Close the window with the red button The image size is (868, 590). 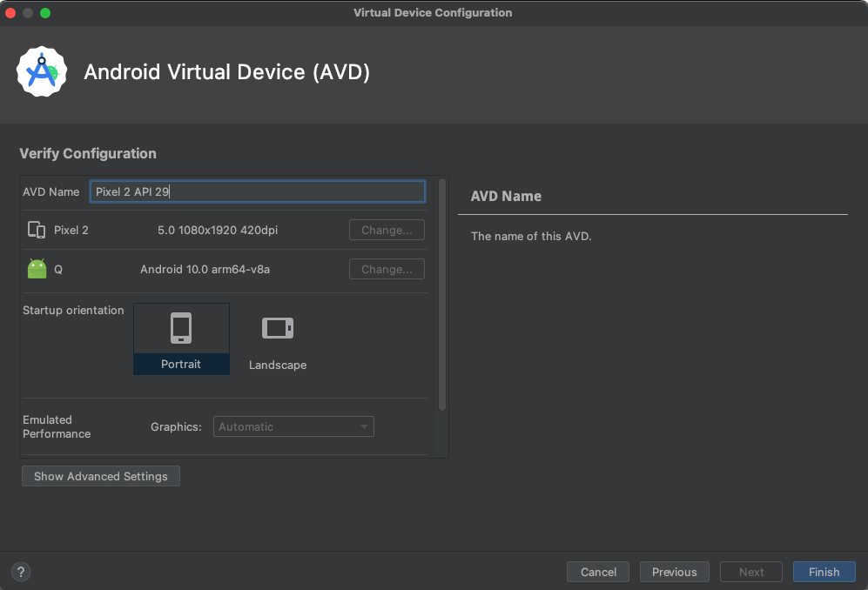click(10, 13)
